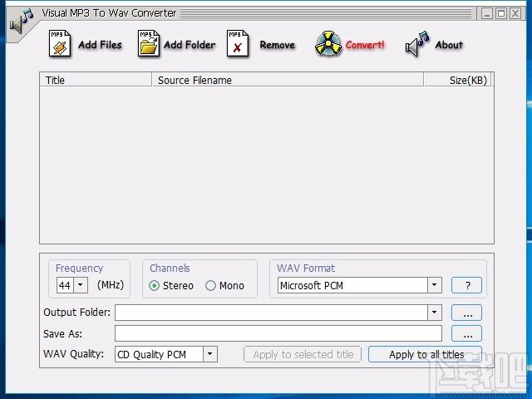Click the yellow Convert disc icon
This screenshot has width=532, height=399.
[x=328, y=44]
